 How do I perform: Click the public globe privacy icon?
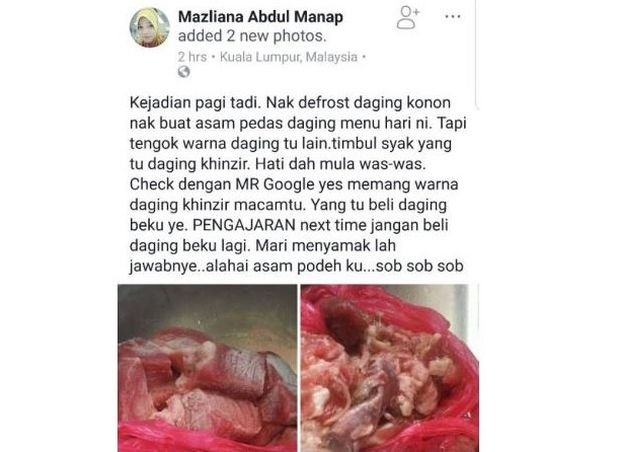[x=184, y=72]
